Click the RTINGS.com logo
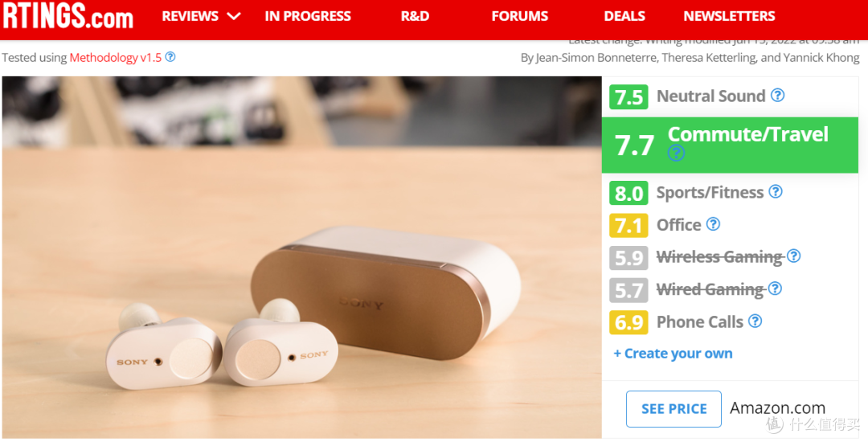 pyautogui.click(x=68, y=15)
